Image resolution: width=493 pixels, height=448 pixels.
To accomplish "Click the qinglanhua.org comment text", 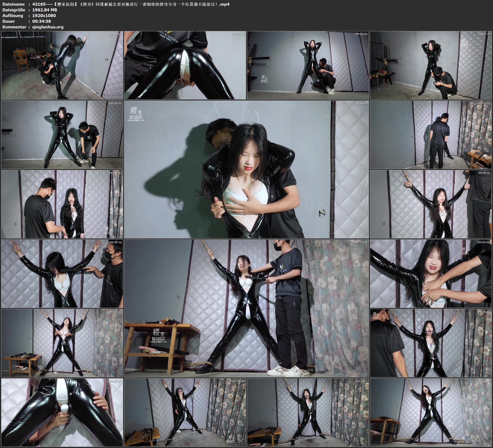I will pyautogui.click(x=48, y=27).
